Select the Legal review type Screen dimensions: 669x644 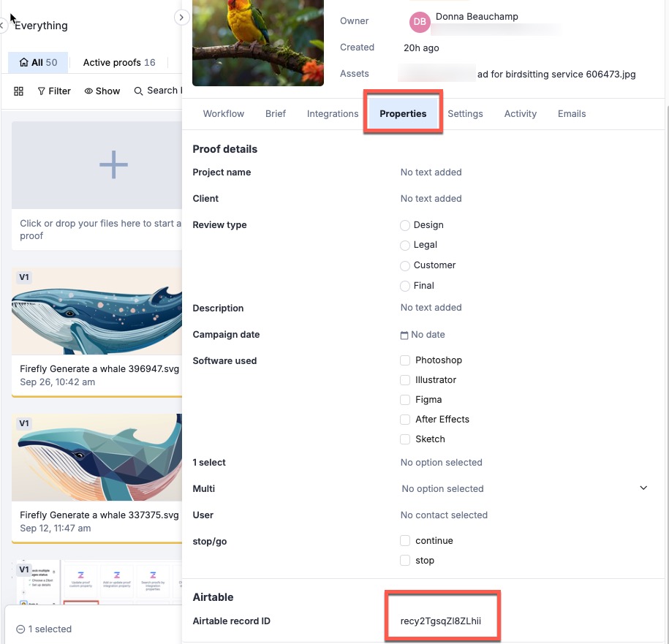[405, 245]
